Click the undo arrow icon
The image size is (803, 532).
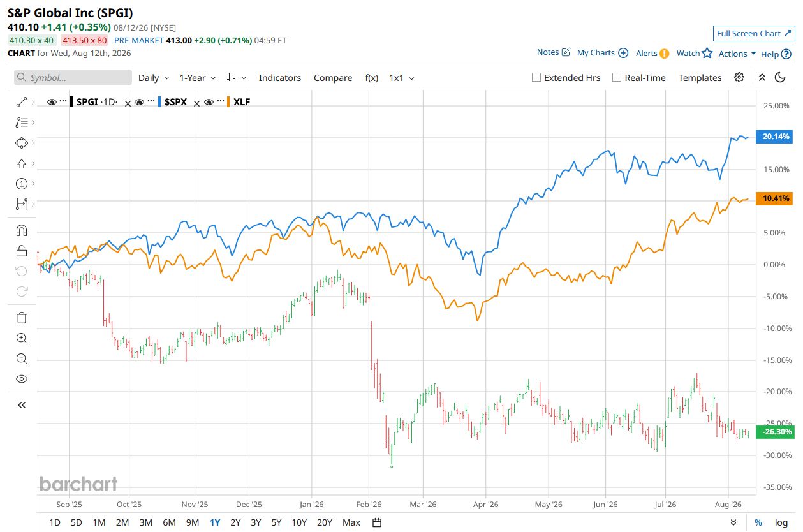[21, 271]
